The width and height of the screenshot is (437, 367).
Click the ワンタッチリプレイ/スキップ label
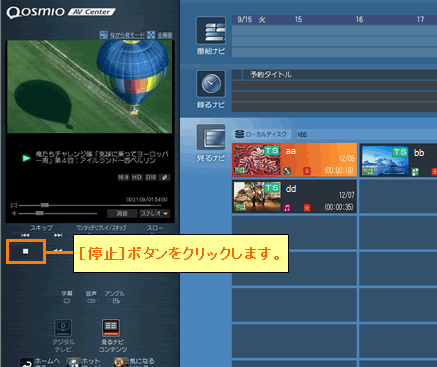point(101,228)
